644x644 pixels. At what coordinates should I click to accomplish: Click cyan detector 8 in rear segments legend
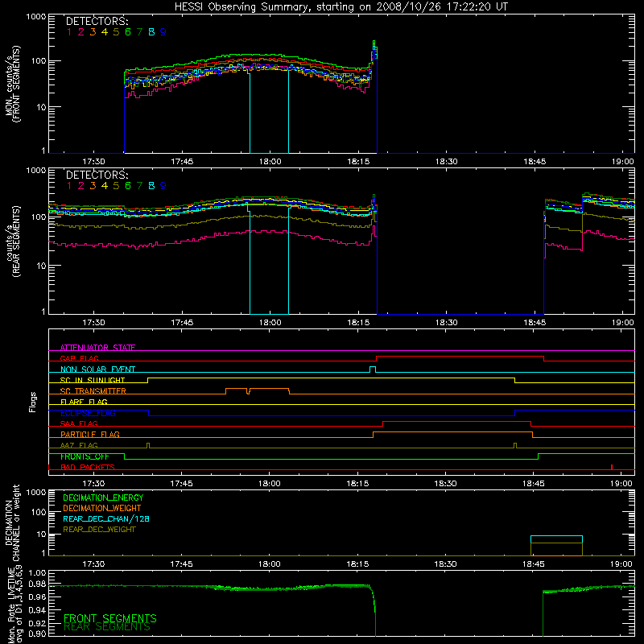[x=151, y=186]
